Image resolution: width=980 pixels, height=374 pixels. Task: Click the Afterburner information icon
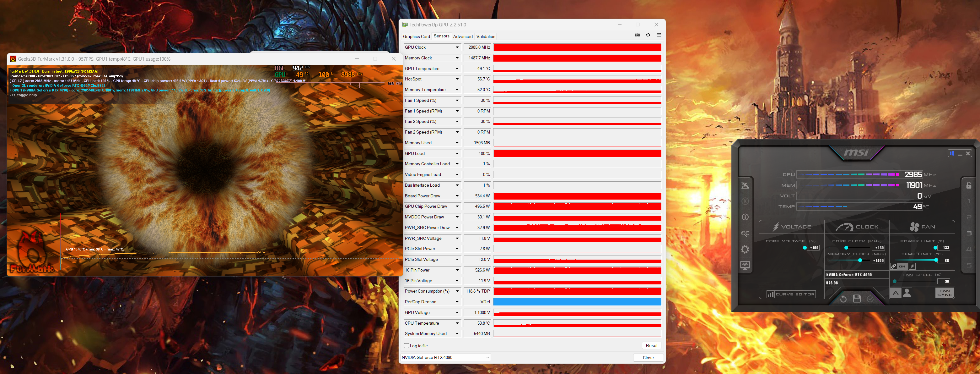[x=745, y=217]
